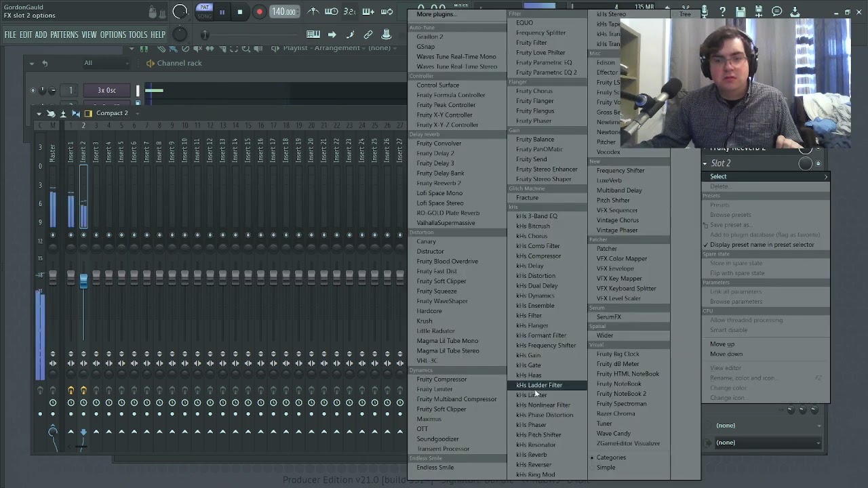The height and width of the screenshot is (488, 868).
Task: Open the PATTERNS menu
Action: (x=64, y=35)
